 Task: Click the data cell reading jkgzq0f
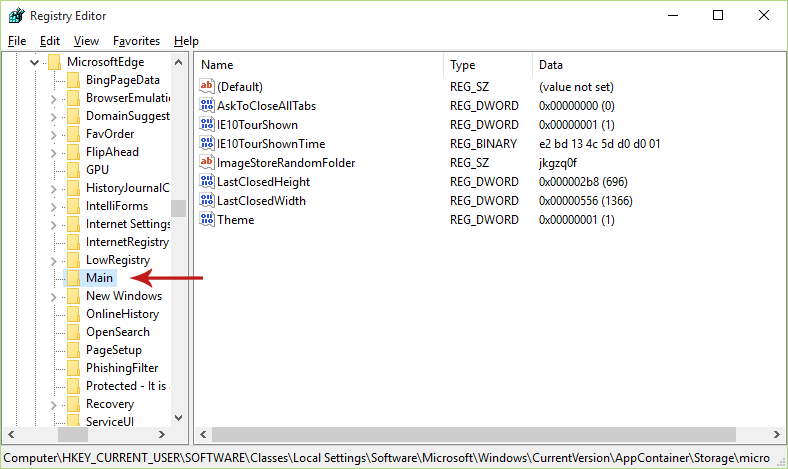tap(558, 163)
